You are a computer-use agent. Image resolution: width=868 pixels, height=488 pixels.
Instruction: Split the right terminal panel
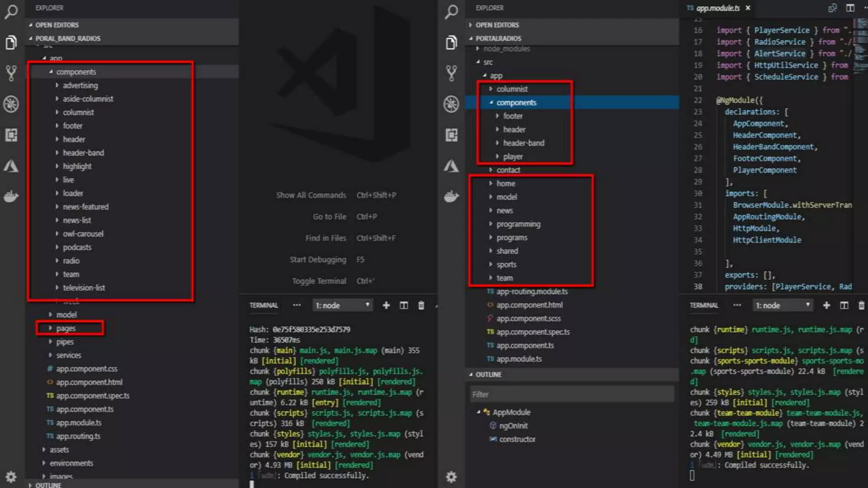click(844, 305)
